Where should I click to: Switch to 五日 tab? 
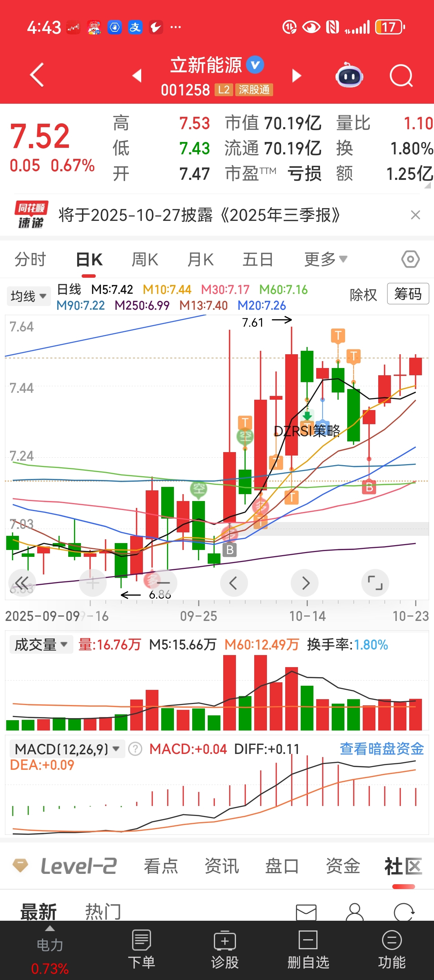(x=258, y=259)
